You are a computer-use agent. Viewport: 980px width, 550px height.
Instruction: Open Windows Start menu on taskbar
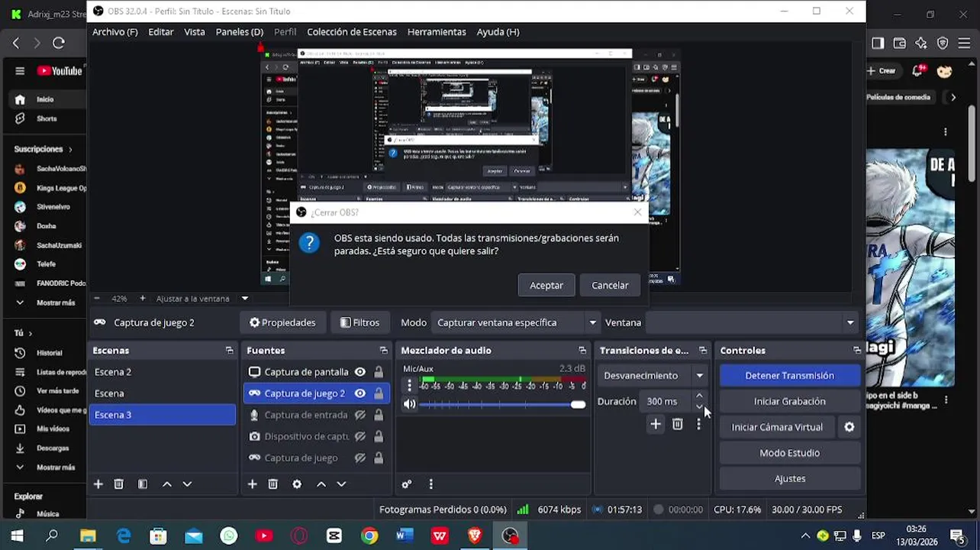tap(17, 535)
